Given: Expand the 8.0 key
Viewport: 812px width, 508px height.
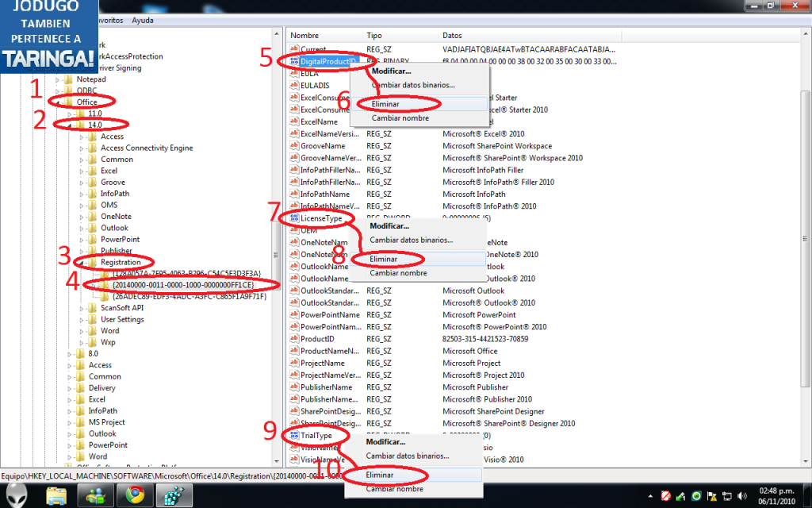Looking at the screenshot, I should pos(70,353).
